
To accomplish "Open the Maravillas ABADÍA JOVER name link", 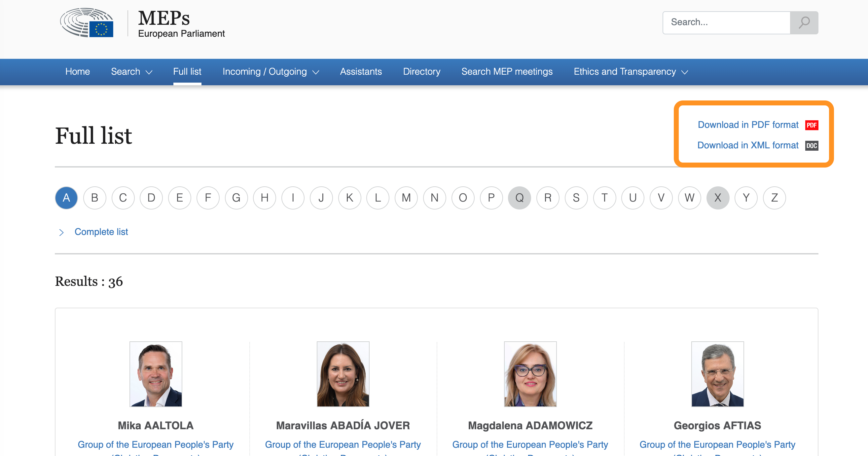I will [x=343, y=426].
